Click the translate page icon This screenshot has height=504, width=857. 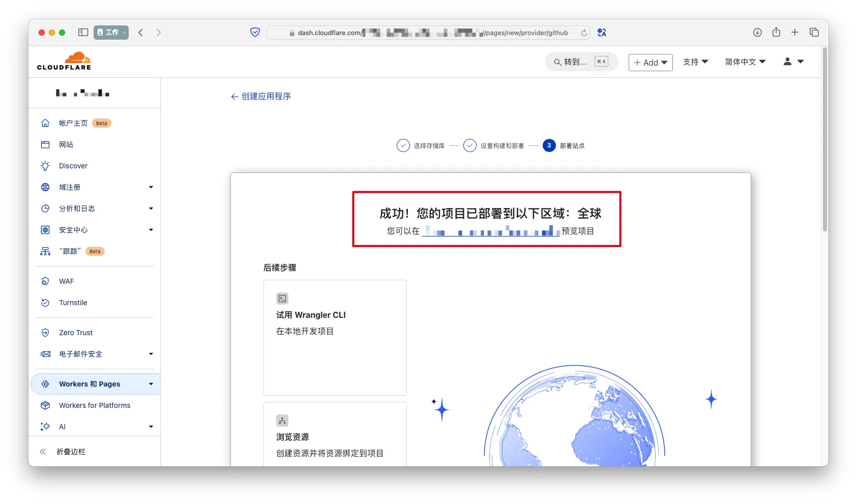602,33
